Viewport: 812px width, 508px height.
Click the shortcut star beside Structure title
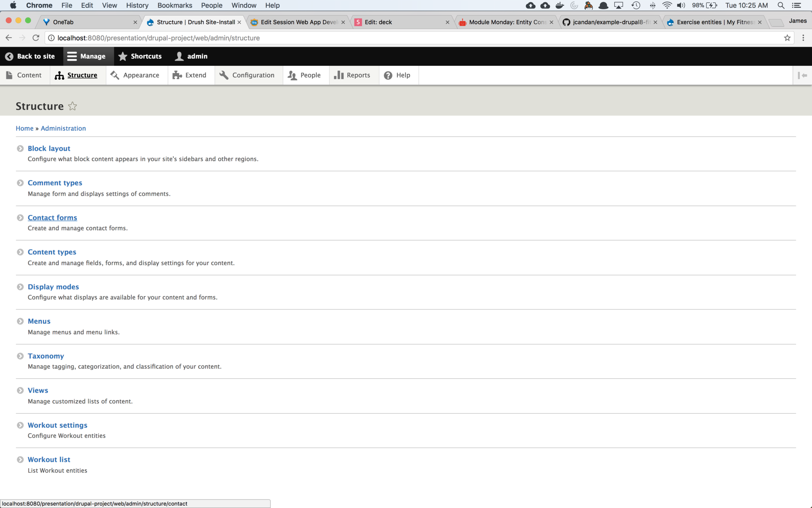pos(73,106)
